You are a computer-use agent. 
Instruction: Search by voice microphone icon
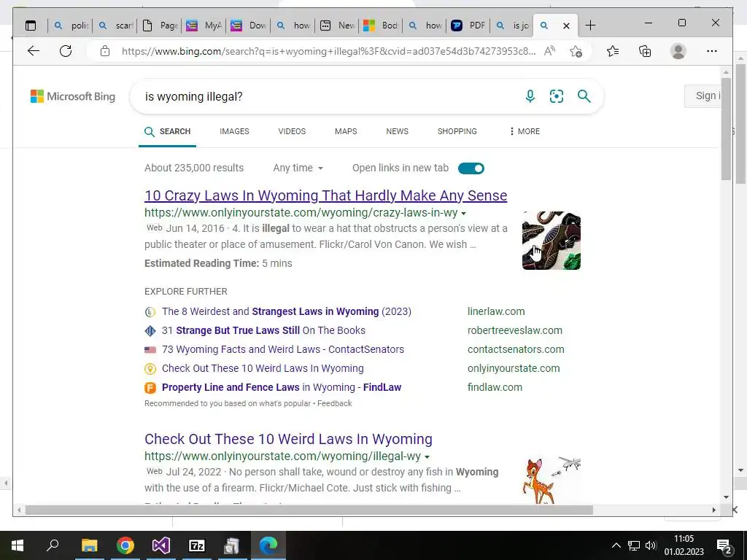pos(530,96)
